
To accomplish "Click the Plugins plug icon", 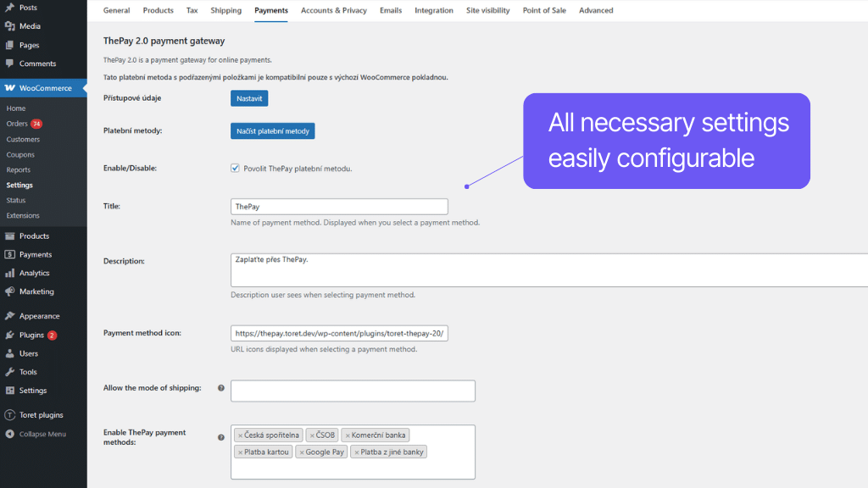I will [x=10, y=335].
